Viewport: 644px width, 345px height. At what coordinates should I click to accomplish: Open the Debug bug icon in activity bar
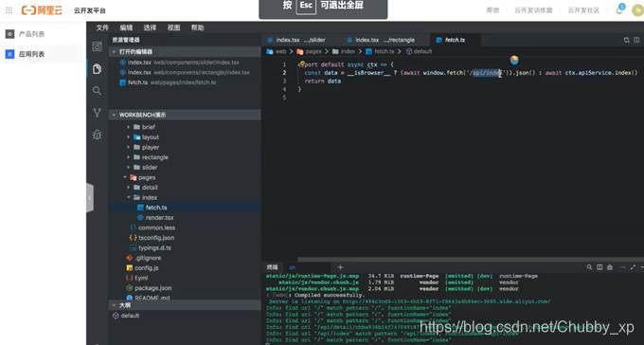tap(97, 135)
